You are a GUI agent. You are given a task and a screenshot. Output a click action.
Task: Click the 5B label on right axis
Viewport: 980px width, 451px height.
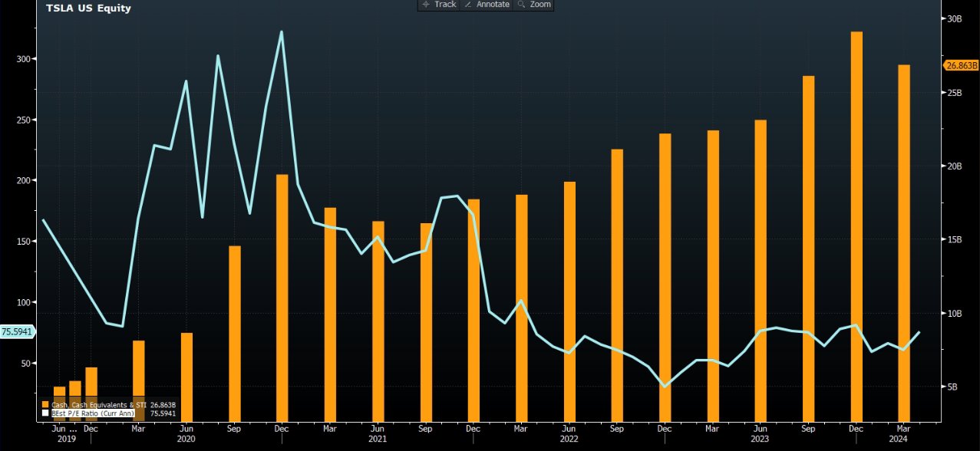[x=952, y=387]
